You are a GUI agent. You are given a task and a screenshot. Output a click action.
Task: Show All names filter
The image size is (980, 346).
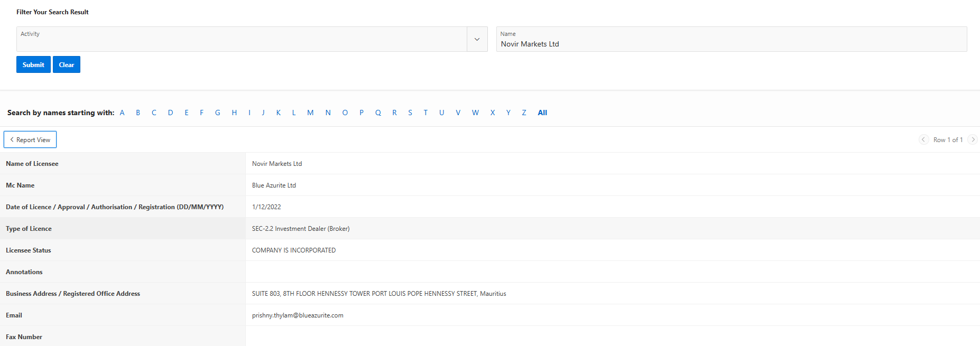(542, 113)
